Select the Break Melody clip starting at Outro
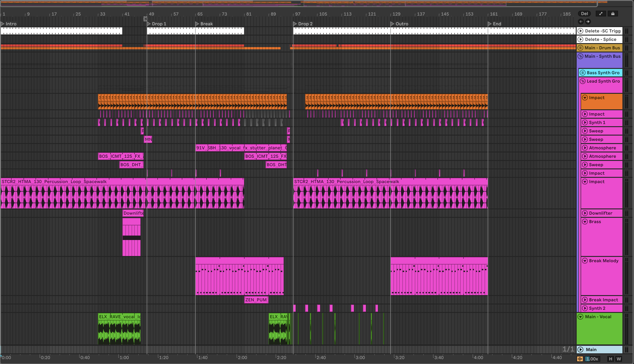Screen dimensions: 634x364 439,276
